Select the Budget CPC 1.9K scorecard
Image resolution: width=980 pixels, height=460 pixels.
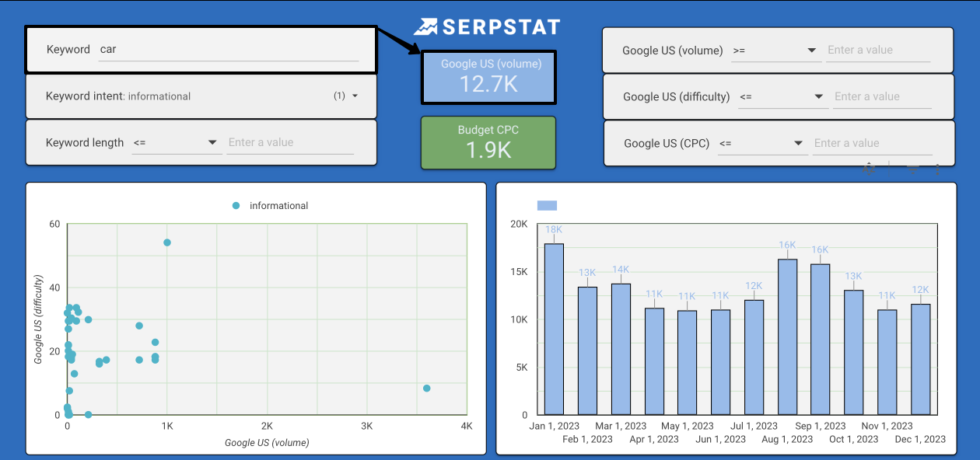click(x=488, y=143)
